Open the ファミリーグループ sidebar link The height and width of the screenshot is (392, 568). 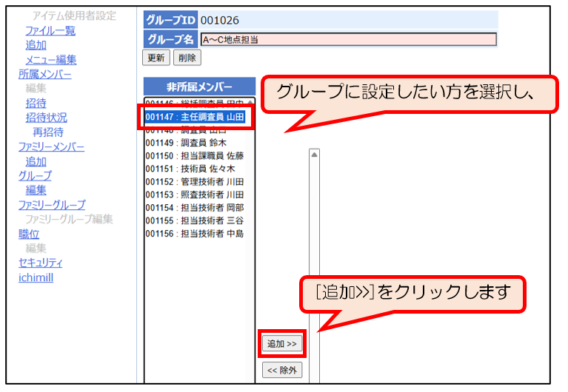tap(52, 204)
